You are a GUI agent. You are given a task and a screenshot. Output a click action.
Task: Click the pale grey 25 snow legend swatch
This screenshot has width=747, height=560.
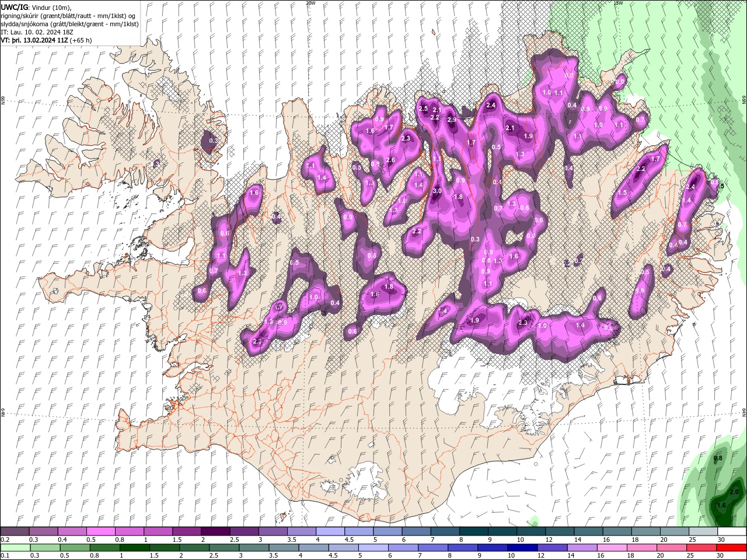click(x=703, y=531)
